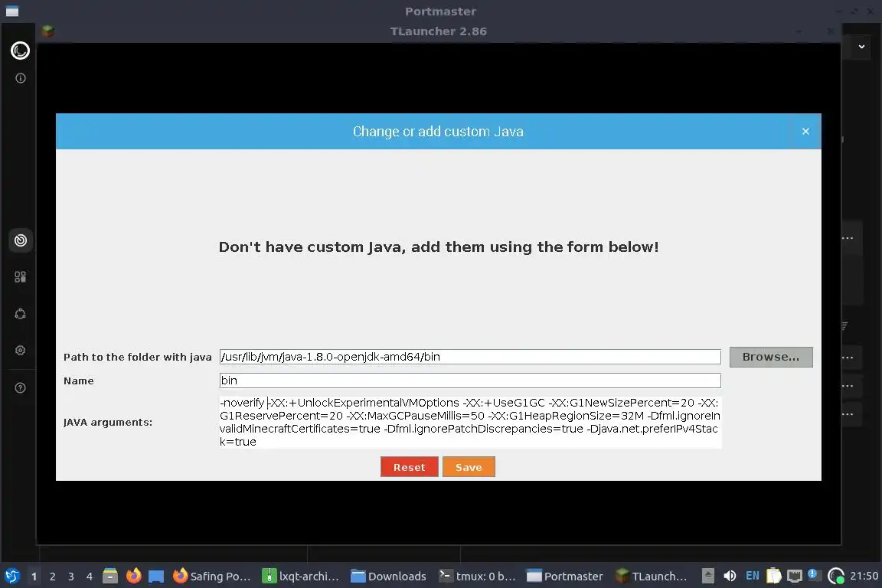Click the EN keyboard layout indicator
Screen dimensions: 882x588
tap(752, 576)
